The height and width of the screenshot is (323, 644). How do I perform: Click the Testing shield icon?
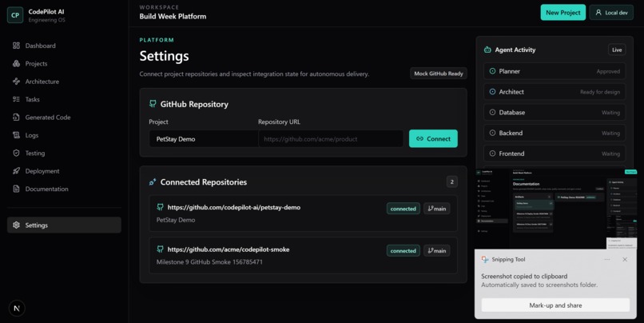pos(17,153)
